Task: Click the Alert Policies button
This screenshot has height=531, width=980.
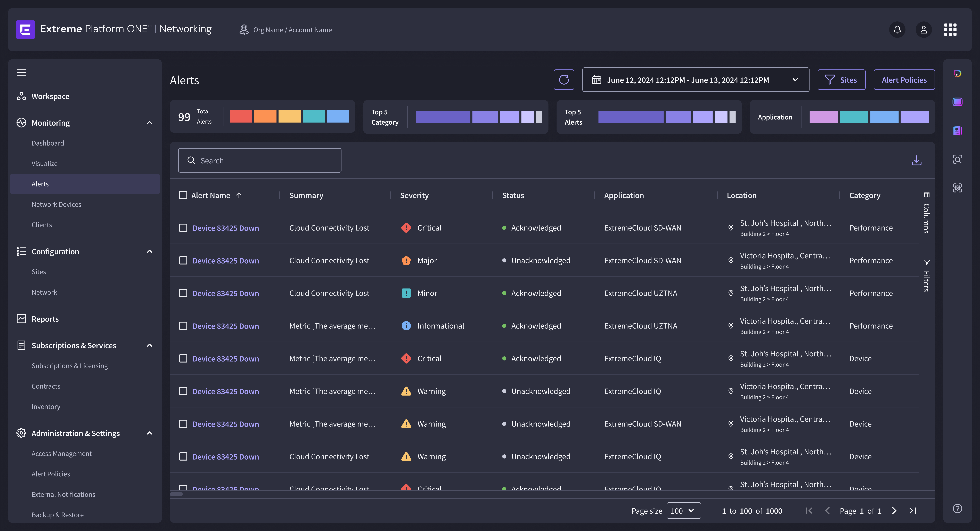Action: tap(904, 79)
